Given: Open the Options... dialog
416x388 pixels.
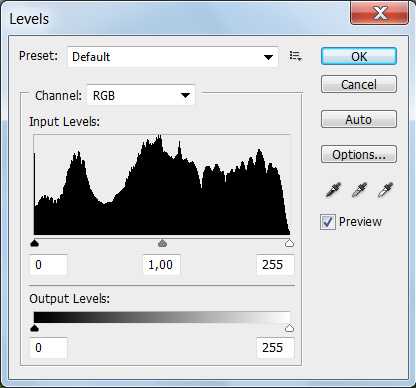Looking at the screenshot, I should coord(359,154).
